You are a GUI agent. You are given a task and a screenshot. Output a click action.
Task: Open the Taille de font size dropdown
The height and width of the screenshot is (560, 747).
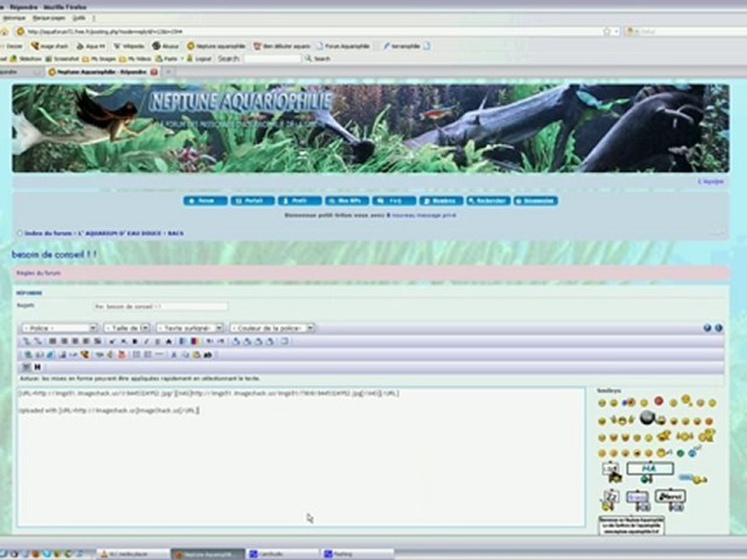tap(127, 328)
